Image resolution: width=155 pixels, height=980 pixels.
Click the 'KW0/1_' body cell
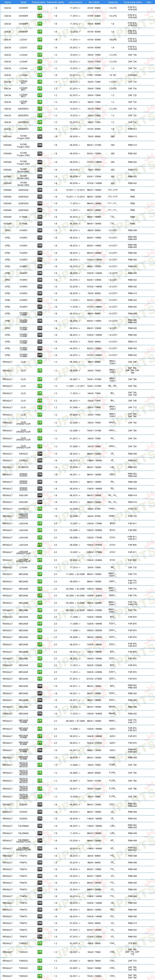click(x=112, y=516)
